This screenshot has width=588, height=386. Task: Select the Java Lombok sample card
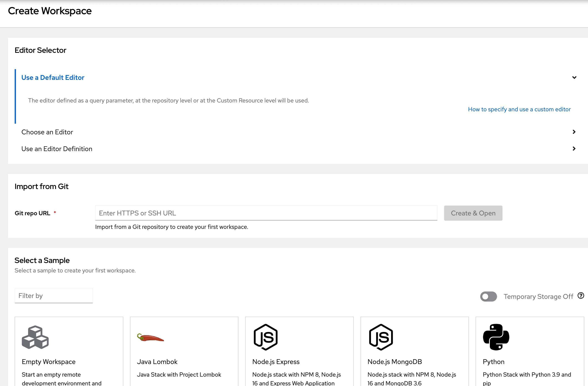(x=184, y=351)
